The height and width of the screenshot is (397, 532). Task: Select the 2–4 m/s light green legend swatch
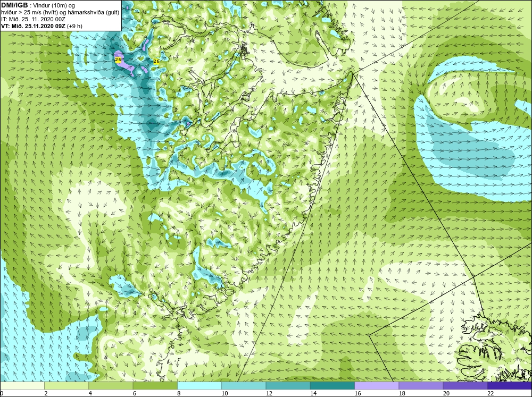tap(66, 386)
